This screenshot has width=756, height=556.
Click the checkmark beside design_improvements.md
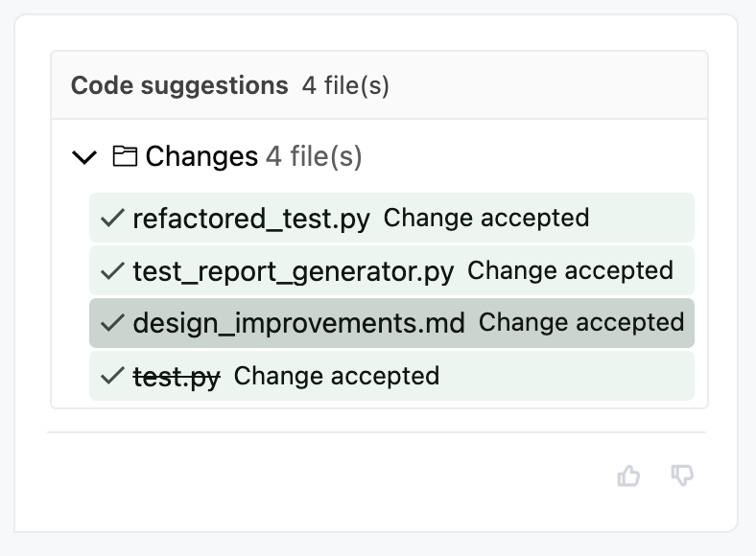click(x=112, y=323)
